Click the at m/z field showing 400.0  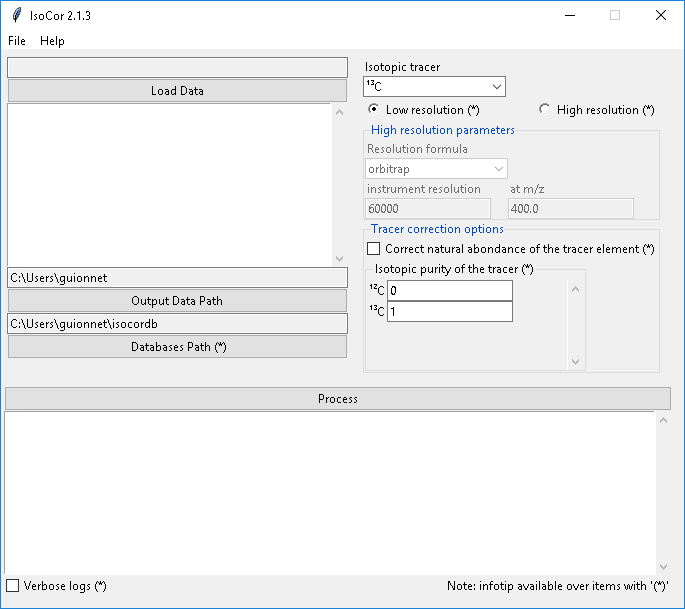[x=571, y=208]
